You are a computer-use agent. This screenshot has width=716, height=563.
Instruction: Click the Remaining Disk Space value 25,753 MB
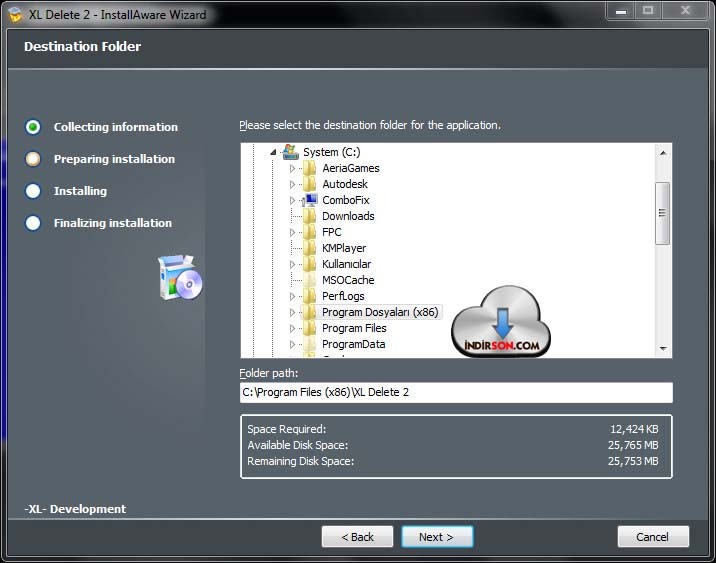point(633,461)
